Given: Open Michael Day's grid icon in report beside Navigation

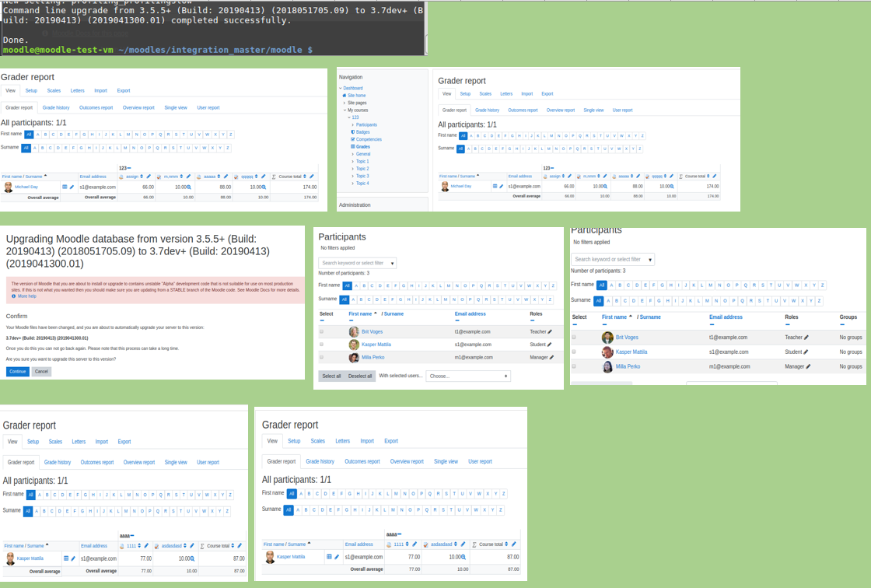Looking at the screenshot, I should tap(495, 186).
